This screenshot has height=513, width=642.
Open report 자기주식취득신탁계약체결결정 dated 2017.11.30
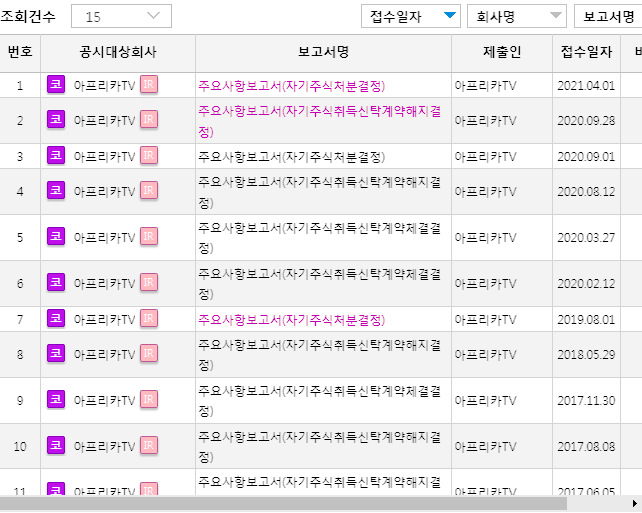[319, 400]
